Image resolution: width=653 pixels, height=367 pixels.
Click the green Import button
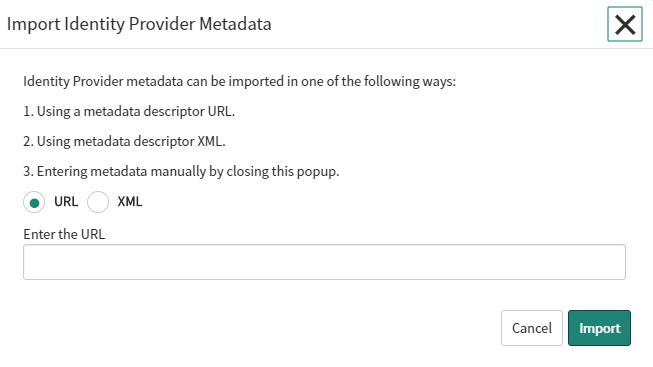599,328
